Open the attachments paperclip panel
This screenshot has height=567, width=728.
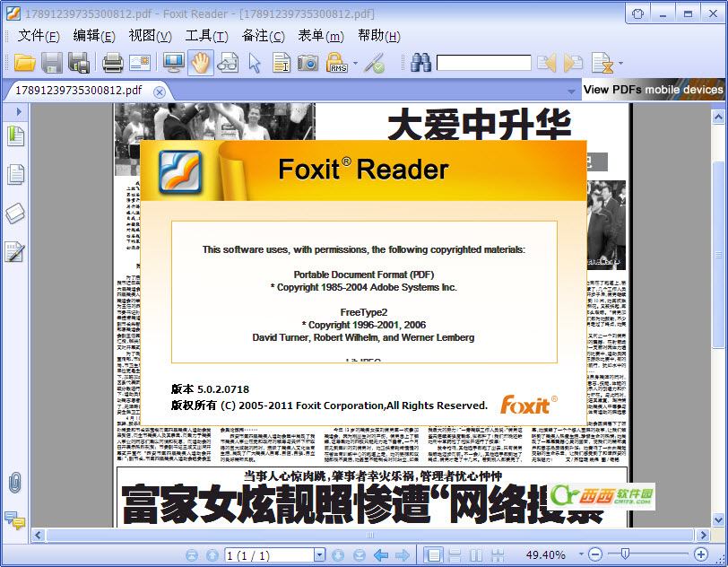(x=15, y=483)
